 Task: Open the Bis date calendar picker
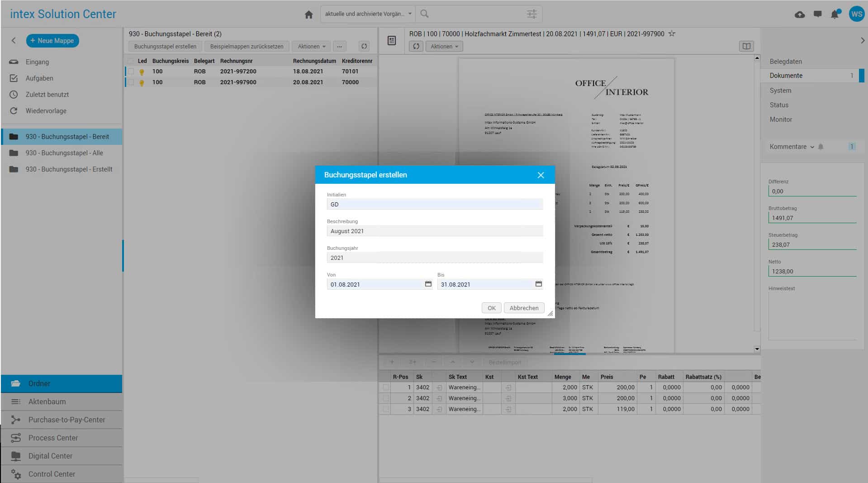tap(538, 284)
